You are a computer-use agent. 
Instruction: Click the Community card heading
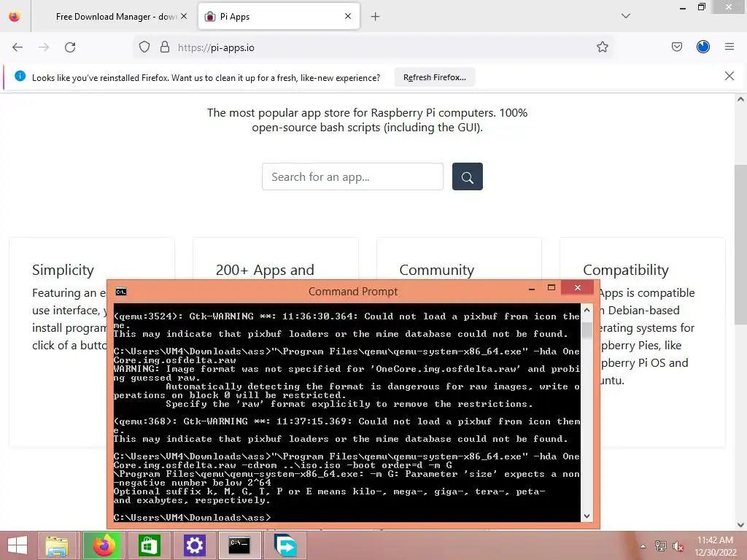pos(436,270)
